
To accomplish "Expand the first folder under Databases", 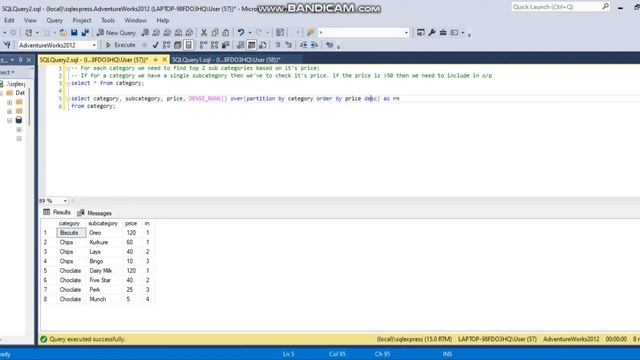I will 9,102.
